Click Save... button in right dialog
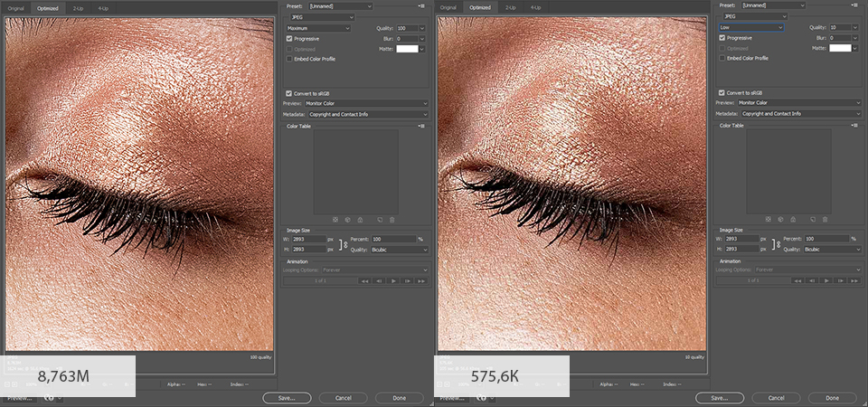 point(720,398)
